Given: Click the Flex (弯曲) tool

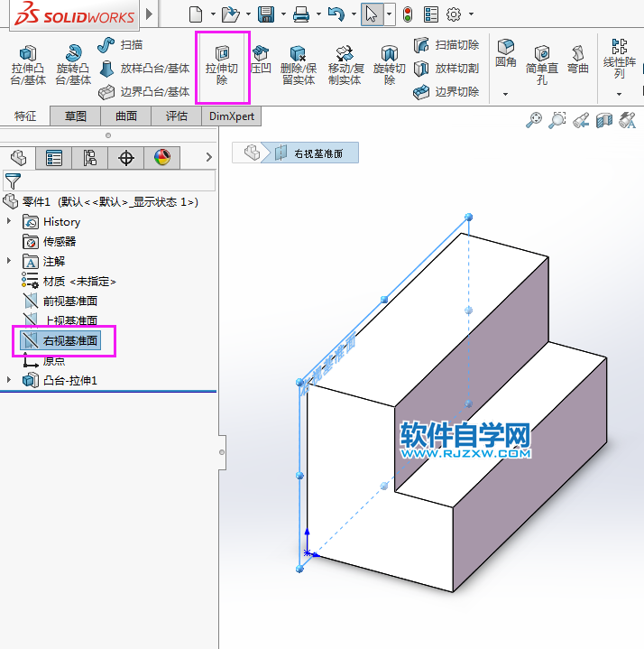Looking at the screenshot, I should [578, 60].
